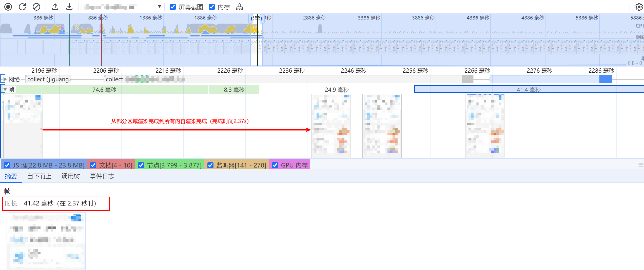Load a profile with the upload icon

[55, 7]
